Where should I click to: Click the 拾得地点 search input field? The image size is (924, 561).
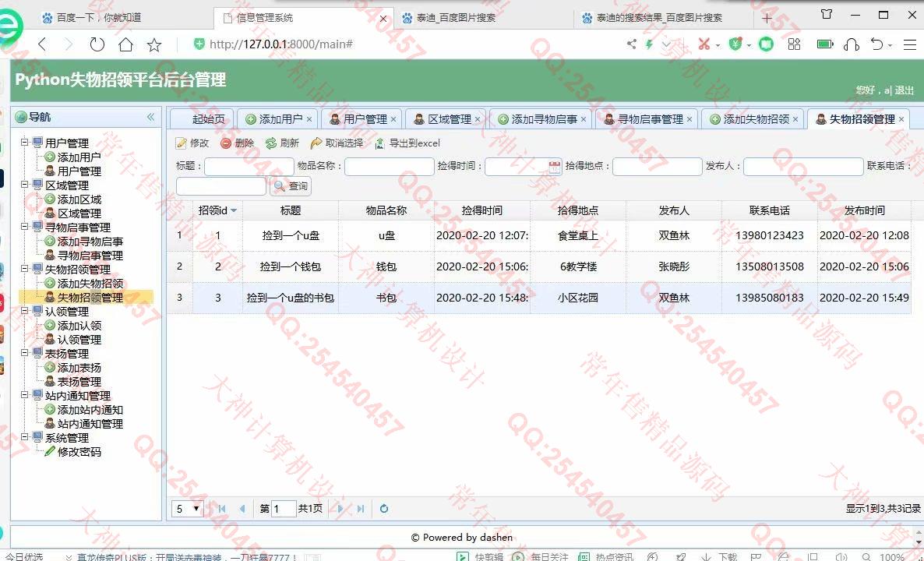[657, 167]
